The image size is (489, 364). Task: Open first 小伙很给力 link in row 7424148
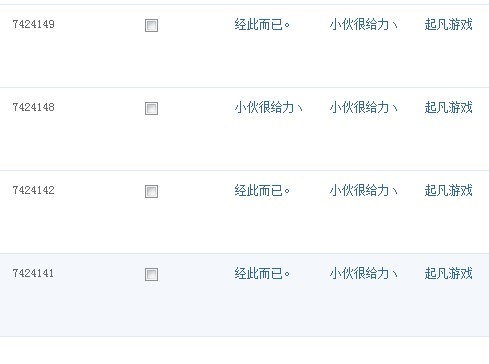268,107
